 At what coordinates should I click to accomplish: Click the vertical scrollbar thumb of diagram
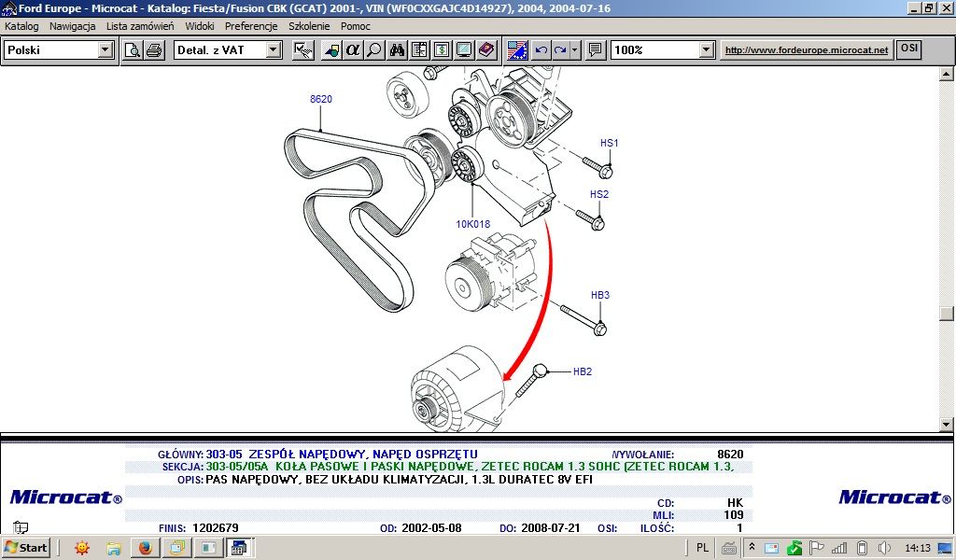[947, 314]
